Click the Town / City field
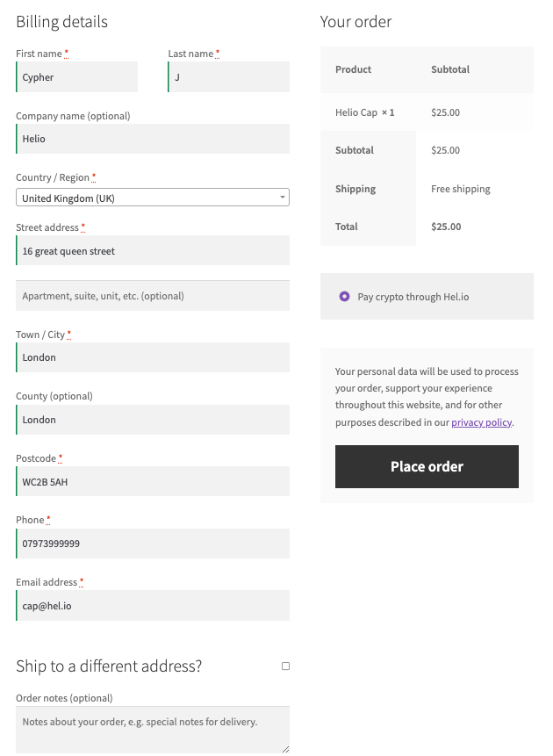553x756 pixels. [153, 357]
